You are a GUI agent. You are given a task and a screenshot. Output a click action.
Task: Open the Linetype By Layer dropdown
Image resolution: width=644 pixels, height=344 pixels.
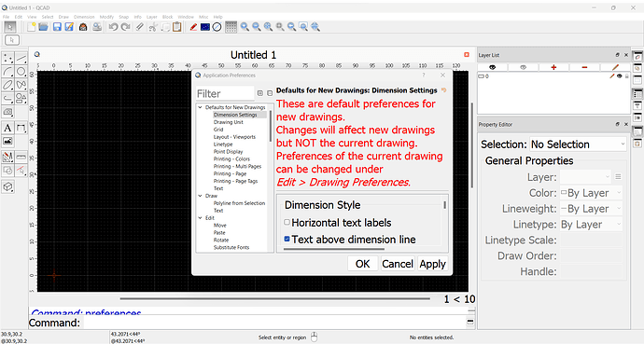(x=591, y=225)
